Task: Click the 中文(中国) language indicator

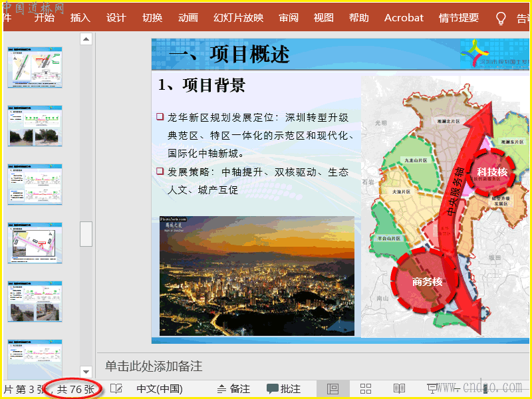Action: [160, 389]
